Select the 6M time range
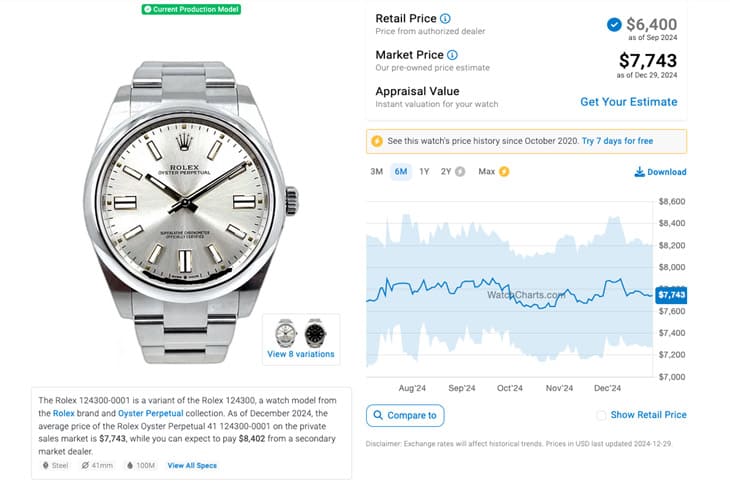The image size is (730, 482). click(x=401, y=172)
